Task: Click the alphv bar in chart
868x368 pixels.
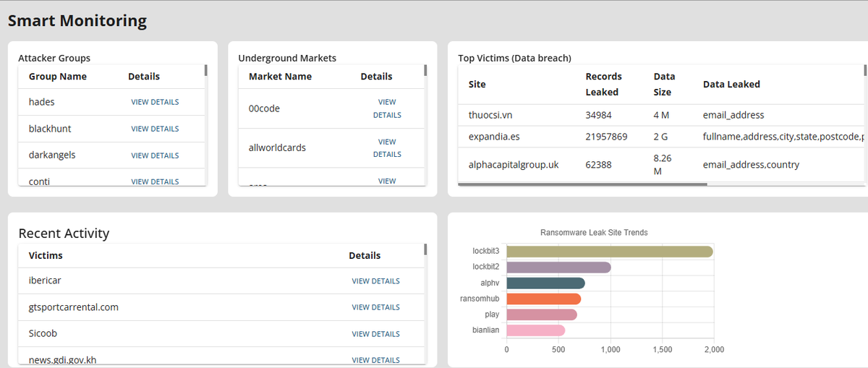Action: pos(545,283)
